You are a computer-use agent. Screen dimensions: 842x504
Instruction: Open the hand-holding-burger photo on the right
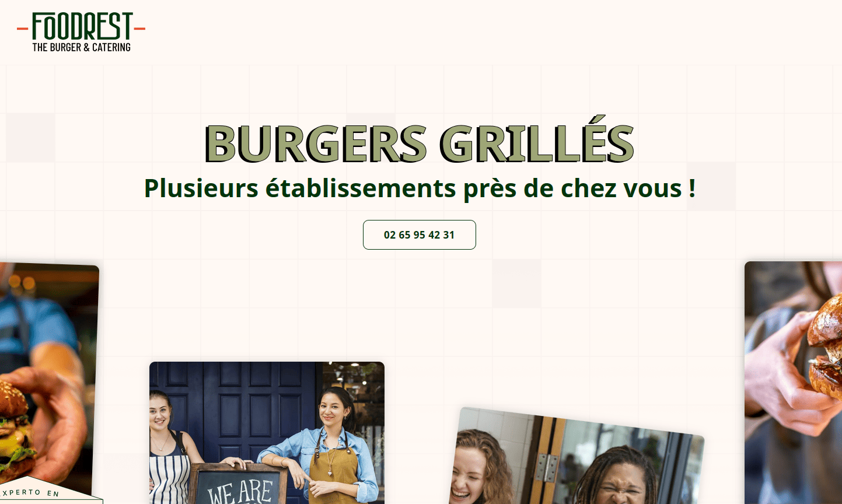tap(794, 383)
